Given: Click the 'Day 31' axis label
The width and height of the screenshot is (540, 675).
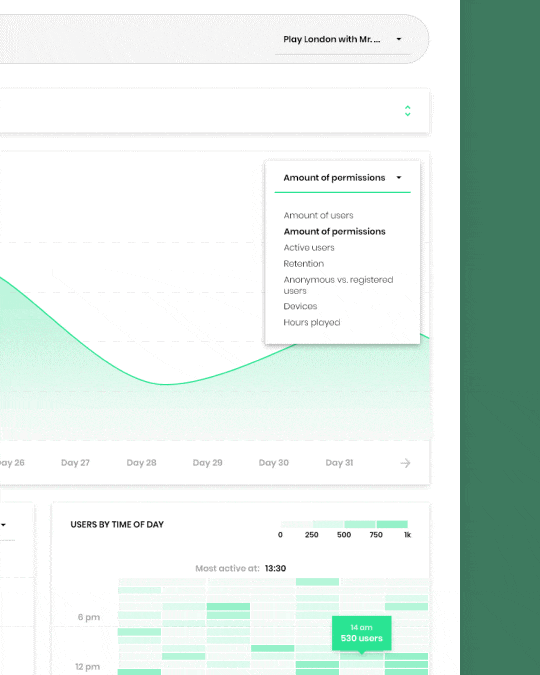Looking at the screenshot, I should click(x=339, y=463).
